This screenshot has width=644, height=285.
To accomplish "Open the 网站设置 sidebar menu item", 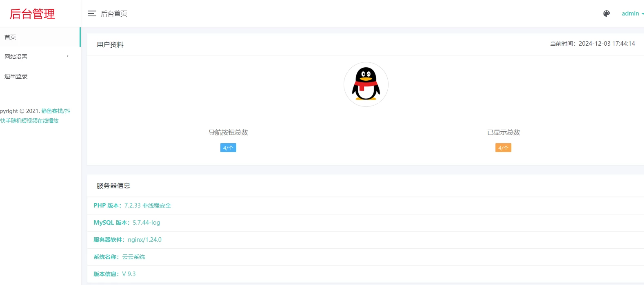I will click(x=40, y=57).
